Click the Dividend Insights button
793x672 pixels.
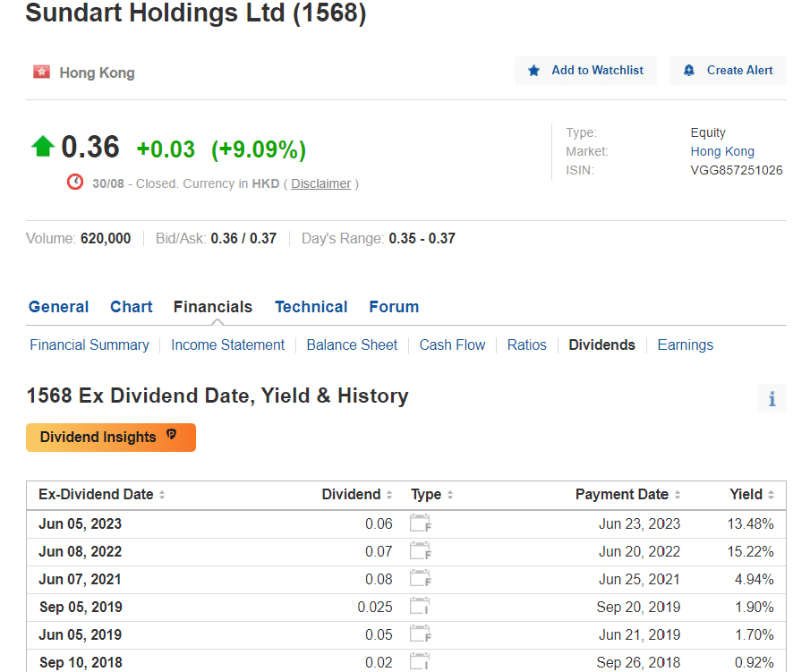pos(105,438)
